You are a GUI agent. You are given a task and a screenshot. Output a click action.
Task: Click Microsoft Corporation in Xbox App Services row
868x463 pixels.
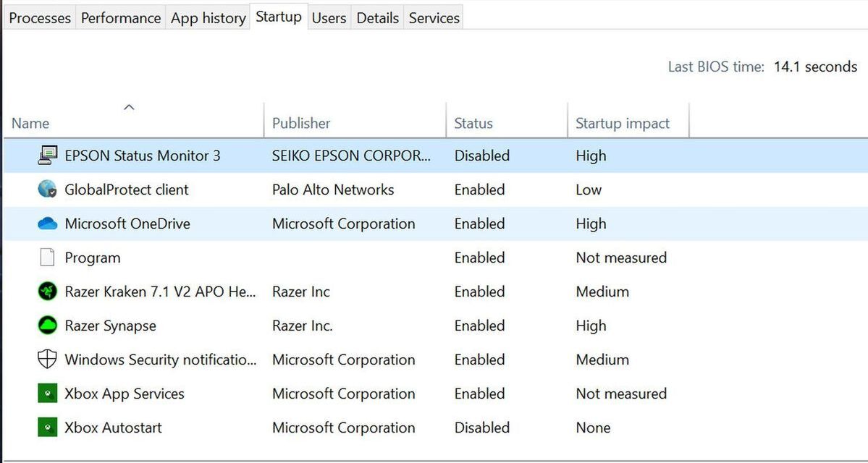click(343, 394)
